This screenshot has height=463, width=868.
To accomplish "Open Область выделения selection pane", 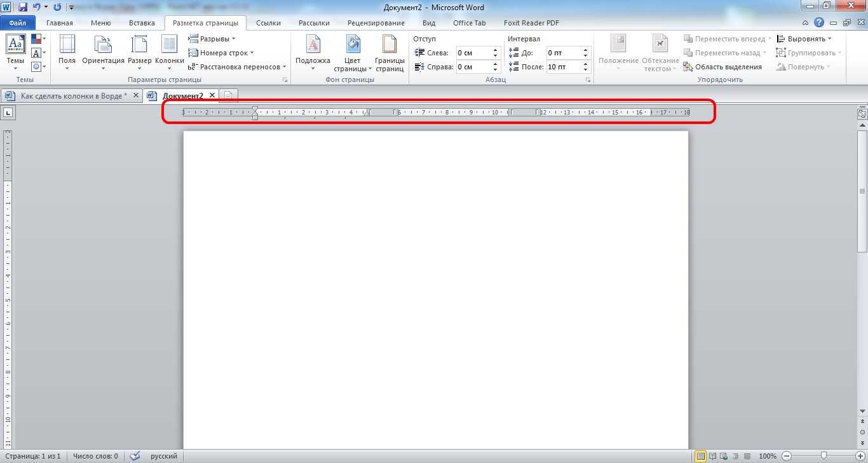I will (722, 67).
